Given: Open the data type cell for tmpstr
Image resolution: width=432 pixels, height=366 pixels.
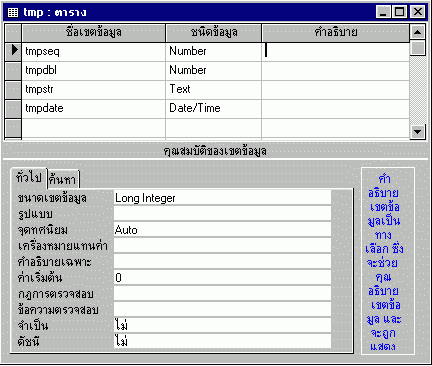Looking at the screenshot, I should (x=214, y=90).
